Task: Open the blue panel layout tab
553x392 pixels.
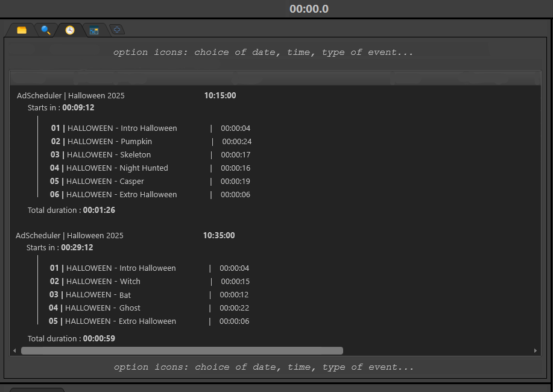Action: point(94,30)
